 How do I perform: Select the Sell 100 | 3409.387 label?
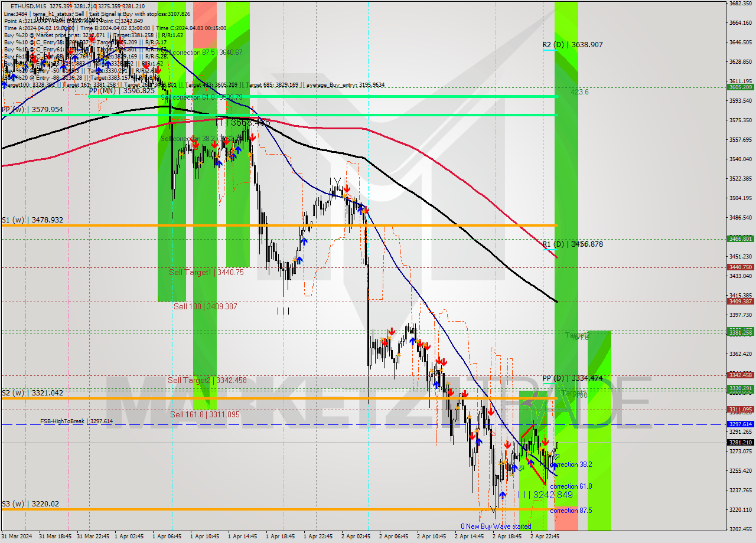(205, 307)
